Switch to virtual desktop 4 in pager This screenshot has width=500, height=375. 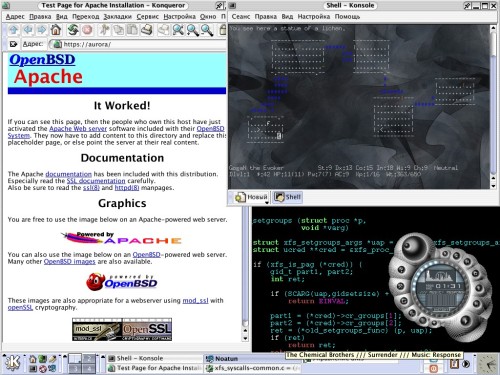pos(89,368)
